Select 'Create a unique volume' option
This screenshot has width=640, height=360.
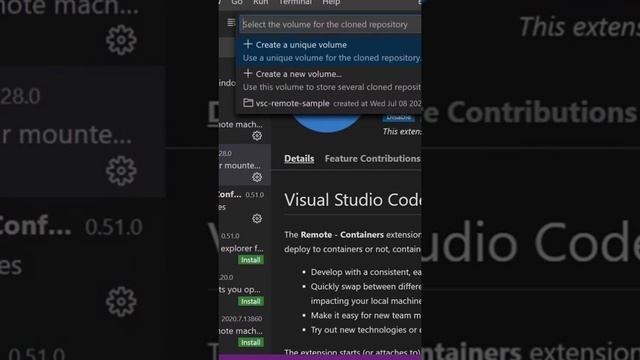pyautogui.click(x=329, y=51)
